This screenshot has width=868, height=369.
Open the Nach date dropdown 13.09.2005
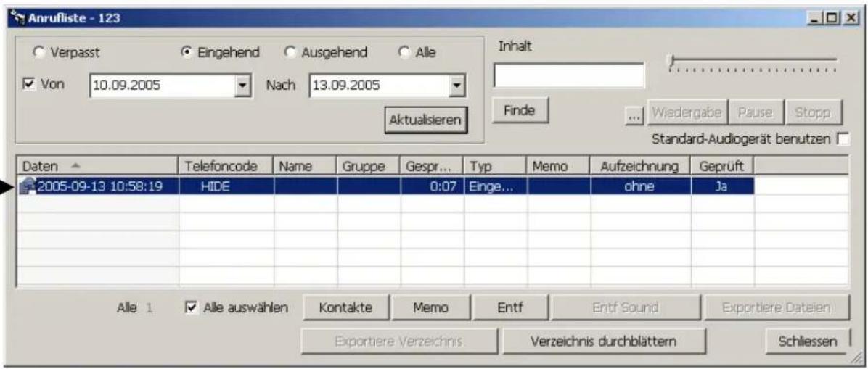pyautogui.click(x=456, y=86)
